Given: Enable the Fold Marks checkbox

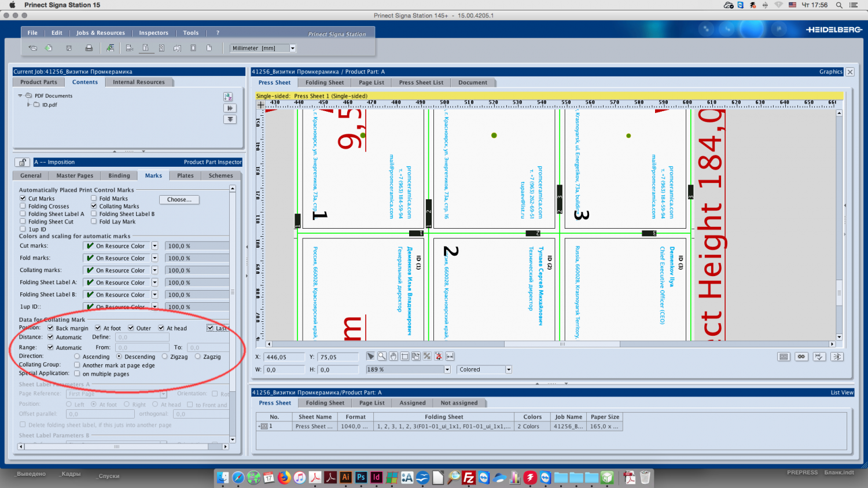Looking at the screenshot, I should pyautogui.click(x=94, y=199).
